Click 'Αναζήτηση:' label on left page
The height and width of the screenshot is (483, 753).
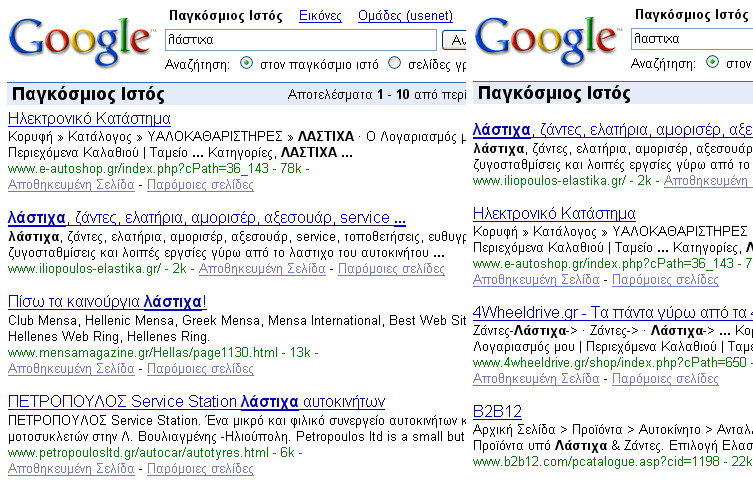[197, 64]
